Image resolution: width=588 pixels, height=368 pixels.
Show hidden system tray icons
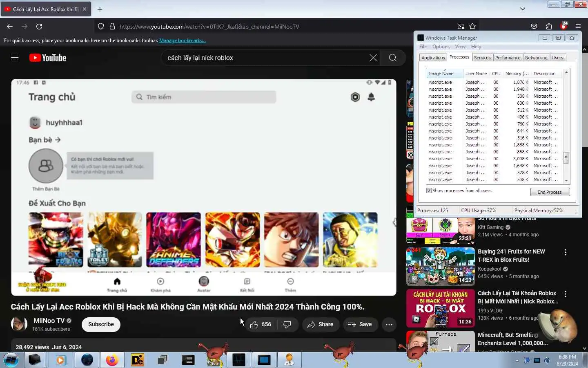click(x=517, y=360)
